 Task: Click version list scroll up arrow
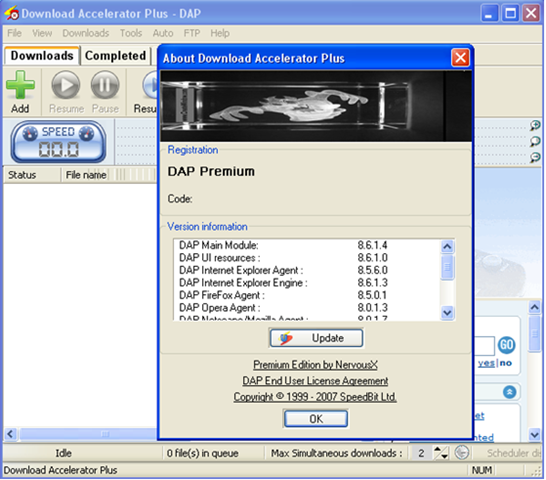[447, 246]
